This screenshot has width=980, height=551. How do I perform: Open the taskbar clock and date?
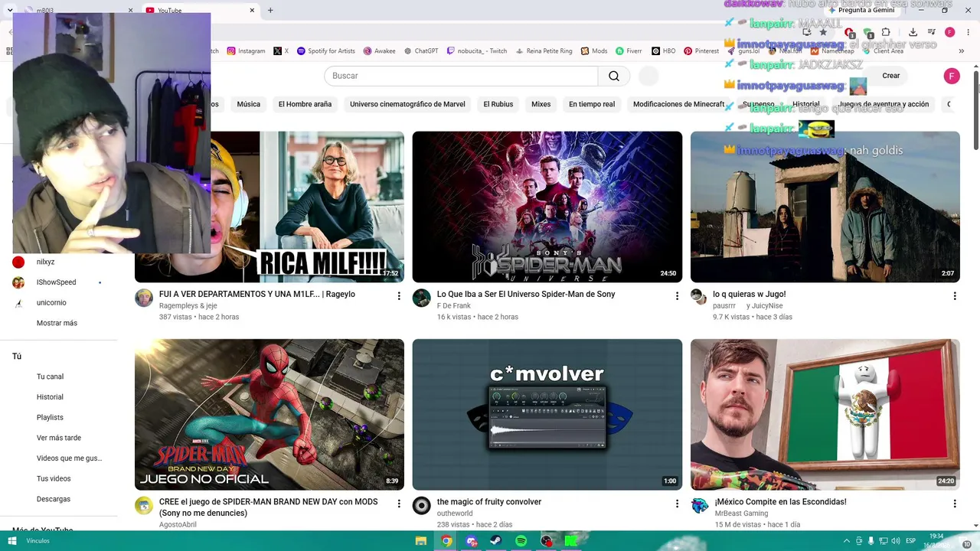pyautogui.click(x=936, y=541)
